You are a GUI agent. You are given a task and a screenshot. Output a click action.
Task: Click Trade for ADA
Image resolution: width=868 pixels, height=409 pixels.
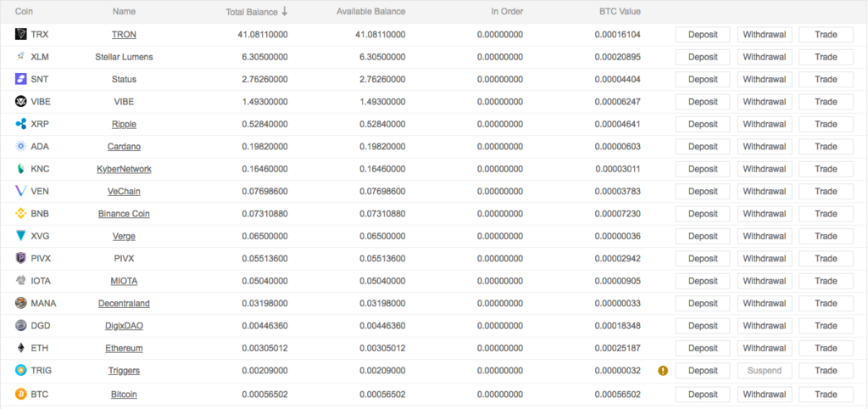pos(826,146)
